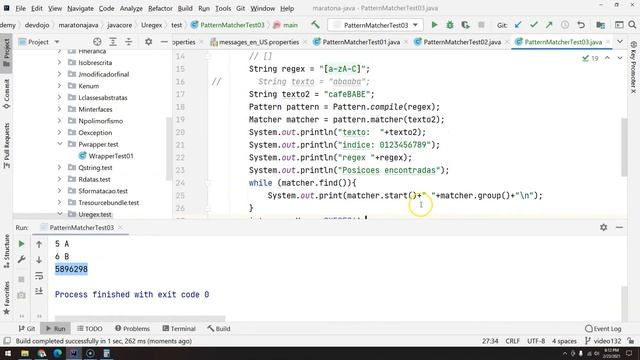Expand the Isobrescrita folder
This screenshot has width=640, height=360.
pyautogui.click(x=60, y=62)
